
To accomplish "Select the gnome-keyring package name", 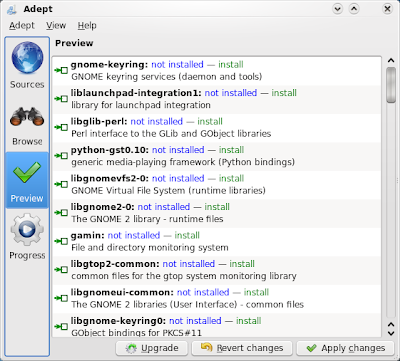I will tap(109, 65).
